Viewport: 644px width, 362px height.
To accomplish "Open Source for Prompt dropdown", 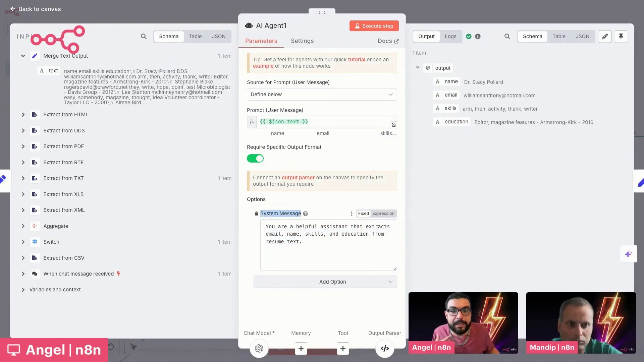I will click(x=322, y=95).
